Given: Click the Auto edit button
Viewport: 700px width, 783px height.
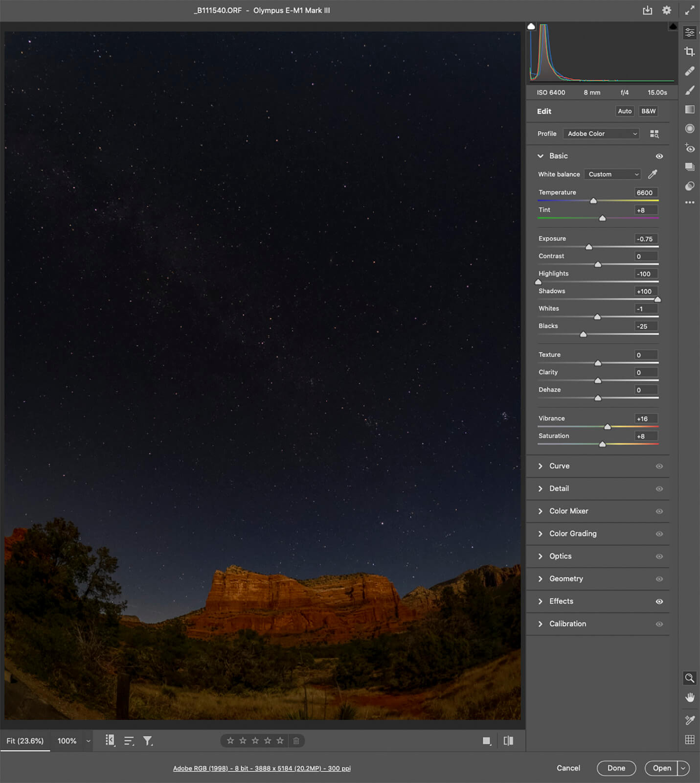Looking at the screenshot, I should [x=624, y=111].
